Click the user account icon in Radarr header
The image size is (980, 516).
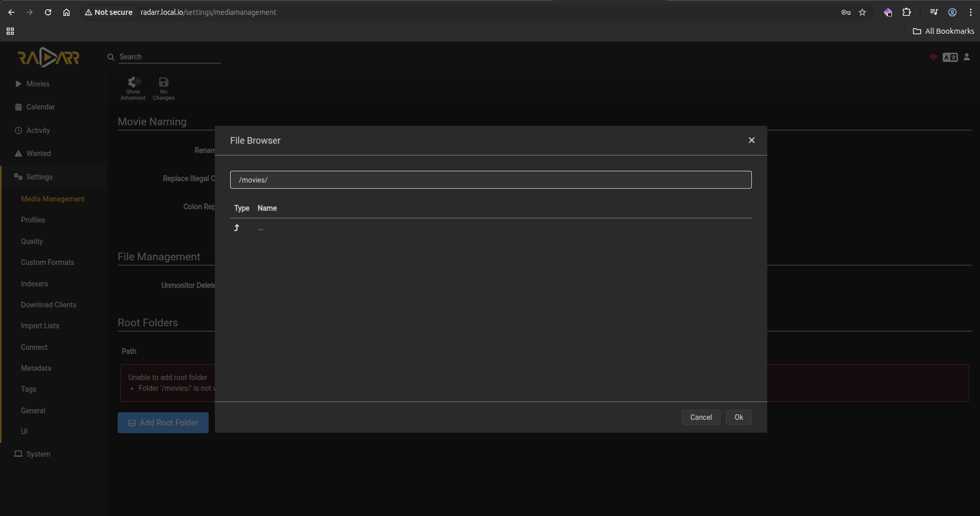[967, 57]
